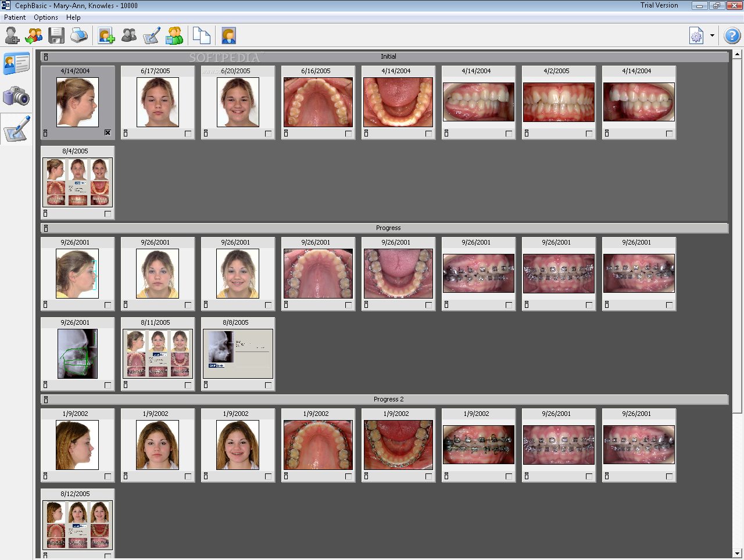The image size is (744, 560).
Task: Open menu on Progress 2 1/9/2002 lower arch card
Action: 366,476
